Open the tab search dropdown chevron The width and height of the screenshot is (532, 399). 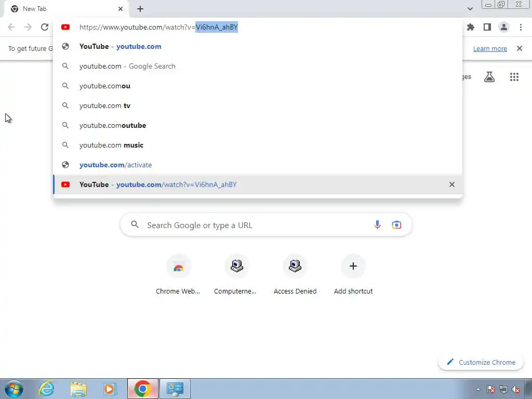(x=470, y=9)
